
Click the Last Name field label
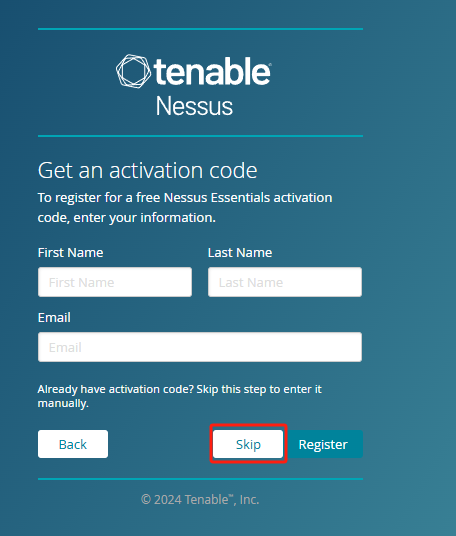click(240, 253)
